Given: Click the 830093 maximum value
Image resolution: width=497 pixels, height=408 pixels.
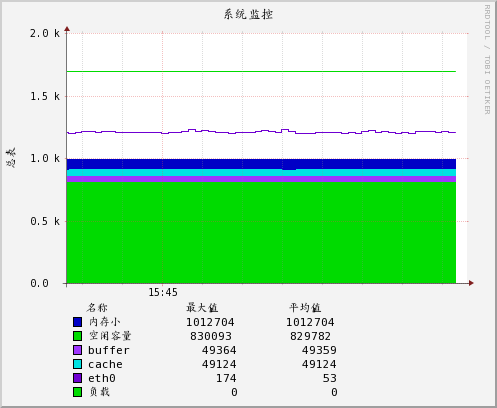Looking at the screenshot, I should tap(211, 336).
